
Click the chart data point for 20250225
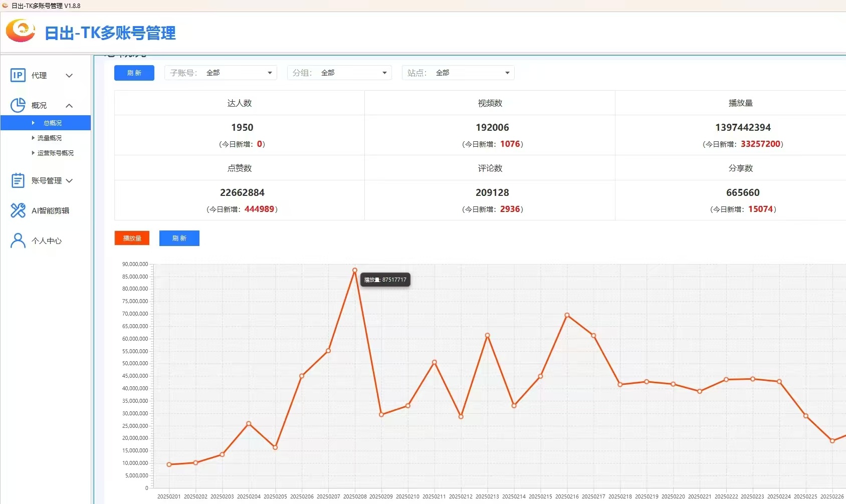(x=805, y=416)
